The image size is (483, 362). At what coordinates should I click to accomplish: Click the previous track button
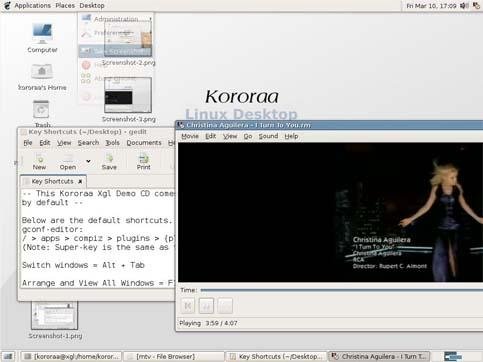tap(188, 306)
